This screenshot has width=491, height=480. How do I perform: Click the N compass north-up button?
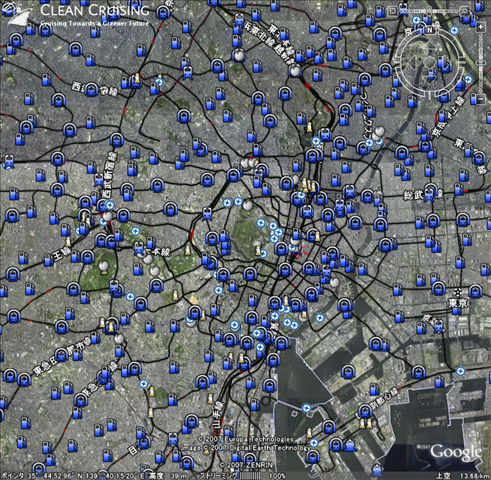tap(430, 30)
